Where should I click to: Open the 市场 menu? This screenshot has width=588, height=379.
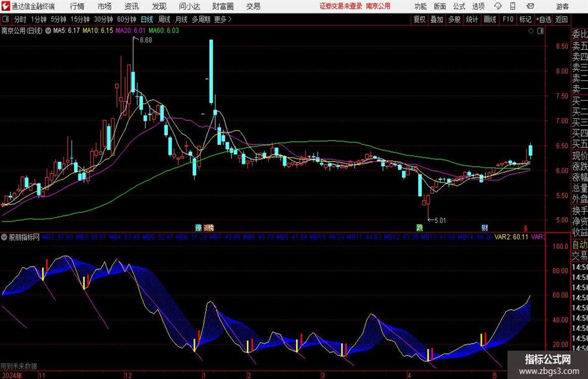pos(105,6)
